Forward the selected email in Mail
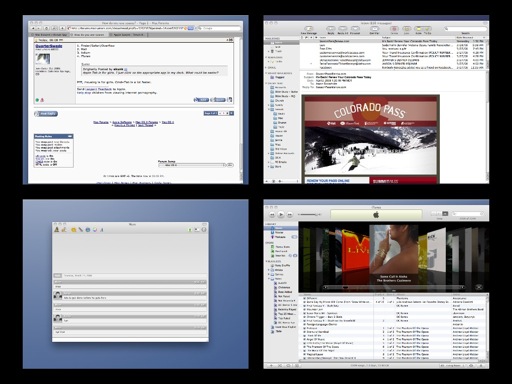Viewport: 512px width, 384px height. click(x=355, y=29)
